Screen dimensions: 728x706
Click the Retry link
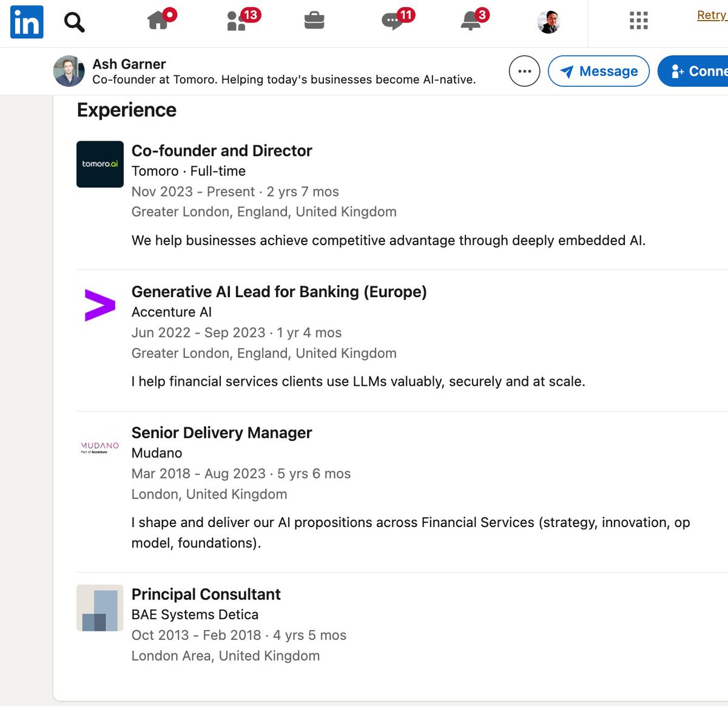[x=712, y=15]
